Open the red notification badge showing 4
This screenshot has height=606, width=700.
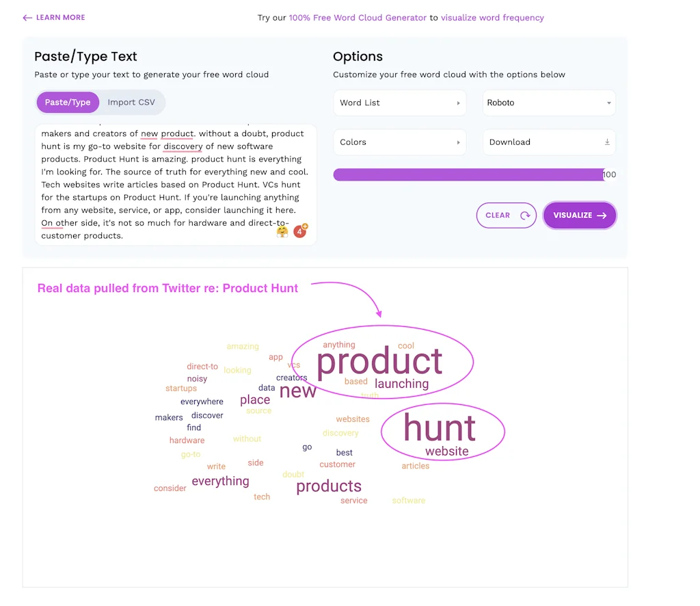299,231
